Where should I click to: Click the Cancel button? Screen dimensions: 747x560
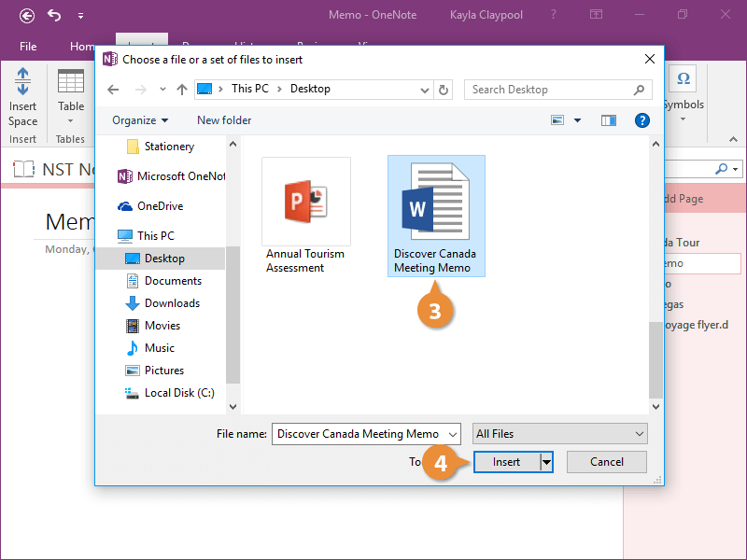pyautogui.click(x=606, y=462)
